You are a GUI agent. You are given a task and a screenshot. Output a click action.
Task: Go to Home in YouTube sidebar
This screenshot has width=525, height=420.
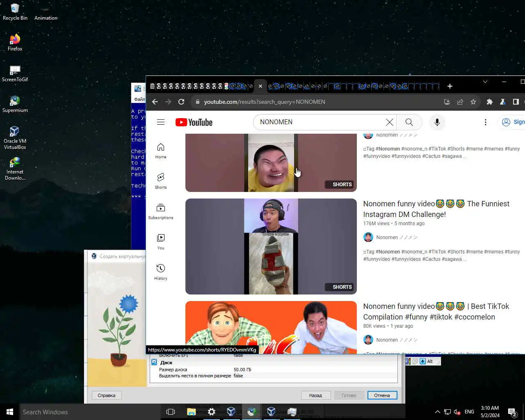pyautogui.click(x=161, y=151)
